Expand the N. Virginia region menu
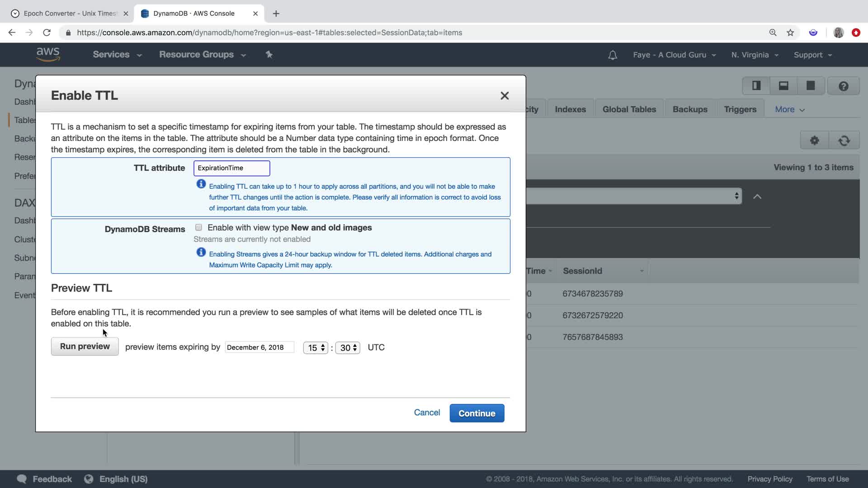The image size is (868, 488). [755, 55]
